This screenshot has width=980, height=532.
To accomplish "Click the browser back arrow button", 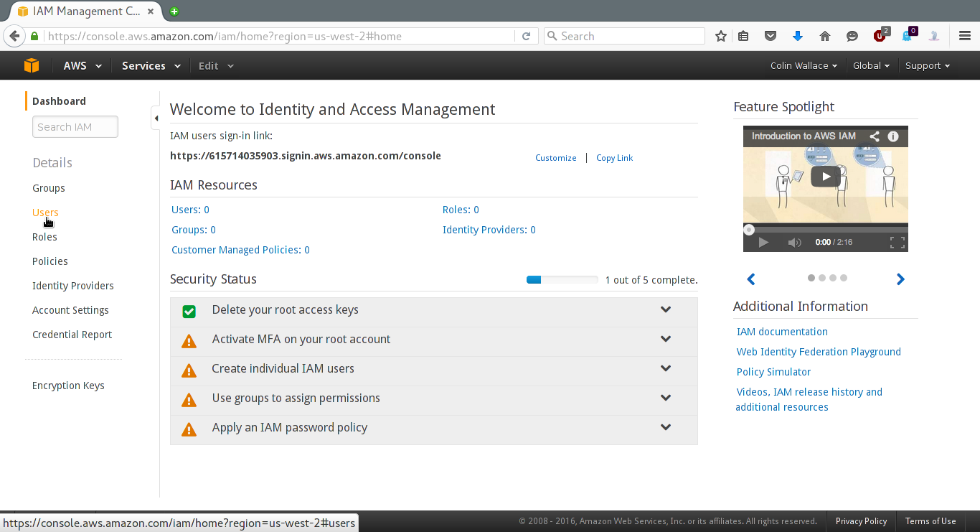I will point(14,36).
